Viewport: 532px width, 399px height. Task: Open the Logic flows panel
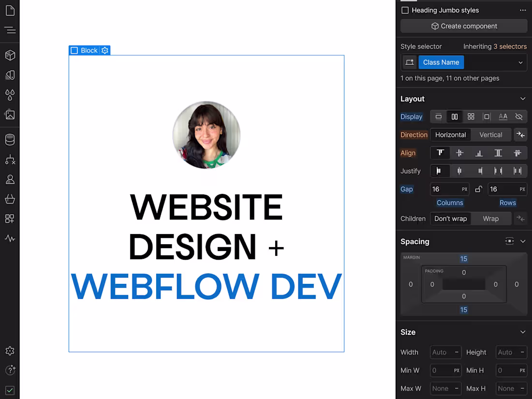coord(10,159)
